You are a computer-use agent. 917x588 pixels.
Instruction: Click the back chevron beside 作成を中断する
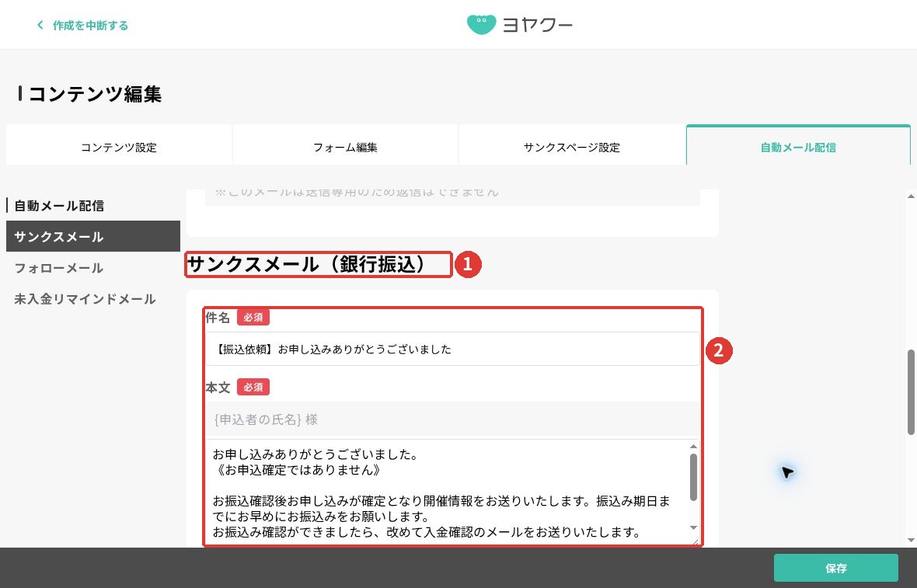click(40, 25)
